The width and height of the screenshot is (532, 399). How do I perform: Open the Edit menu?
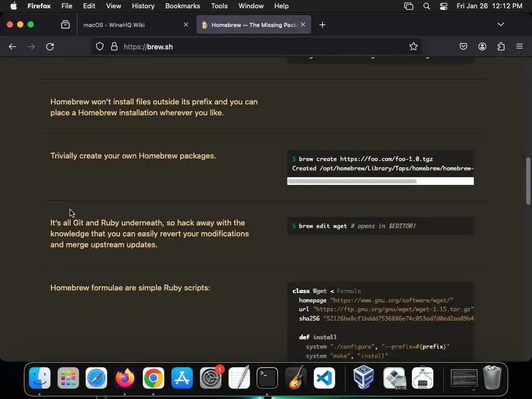[89, 6]
